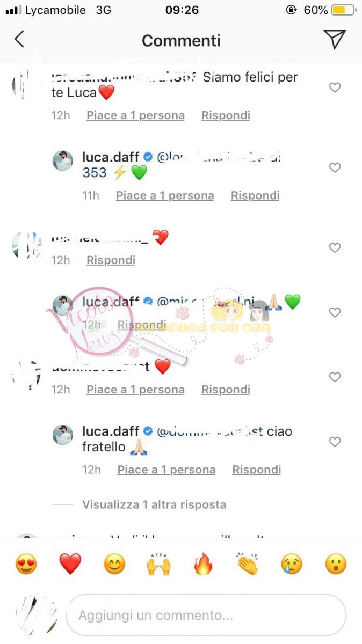Insert the crying face emoji reaction
This screenshot has height=644, width=362.
292,565
